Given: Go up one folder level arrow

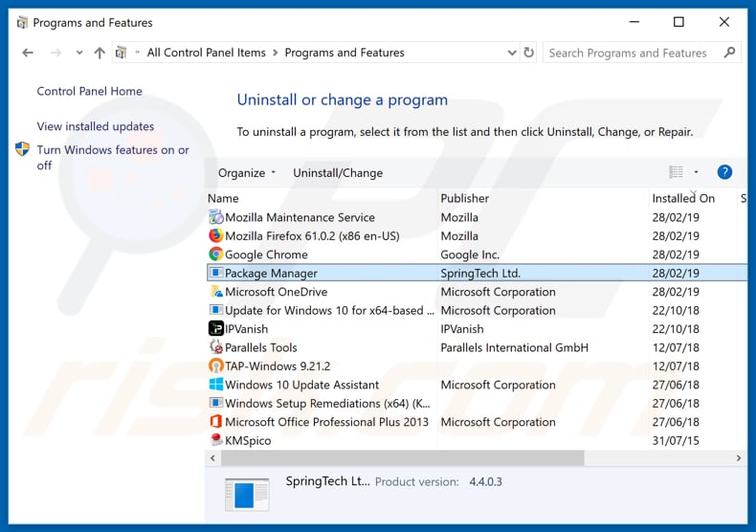Looking at the screenshot, I should point(99,53).
